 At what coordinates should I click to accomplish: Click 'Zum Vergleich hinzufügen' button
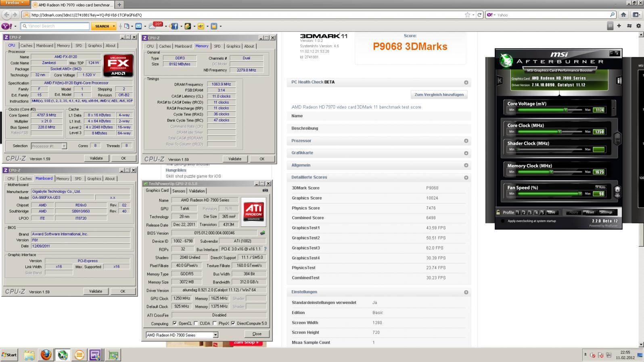[439, 94]
